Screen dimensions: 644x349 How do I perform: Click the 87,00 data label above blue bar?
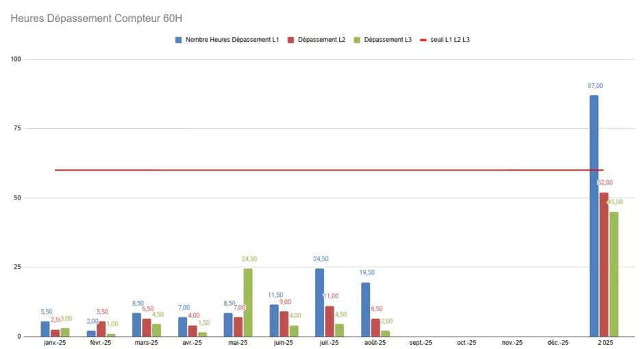pos(595,86)
